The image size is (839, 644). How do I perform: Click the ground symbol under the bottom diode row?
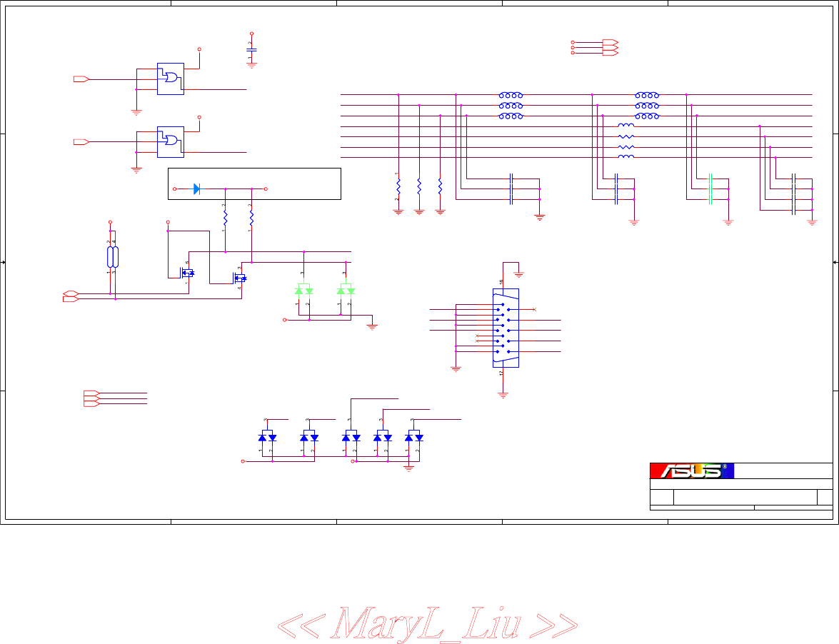point(409,468)
